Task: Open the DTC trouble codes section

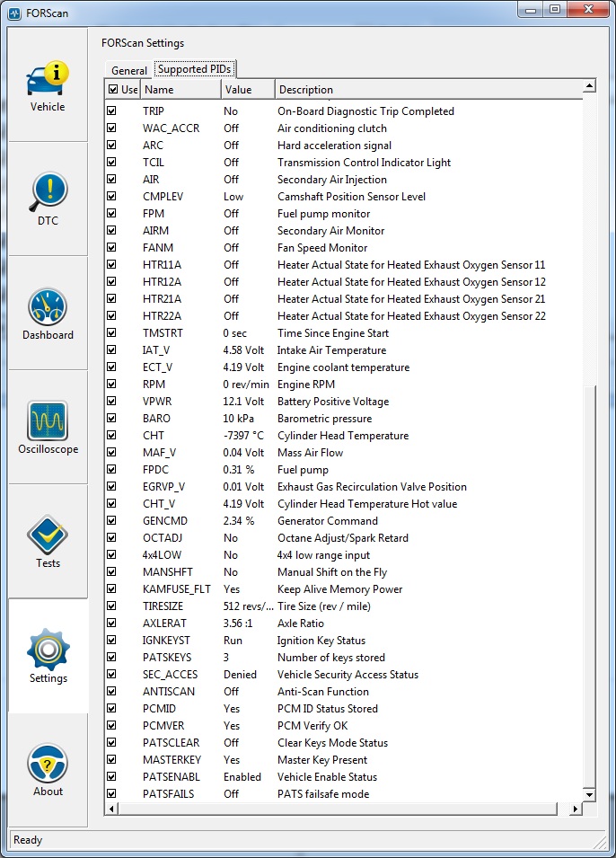Action: (x=48, y=199)
